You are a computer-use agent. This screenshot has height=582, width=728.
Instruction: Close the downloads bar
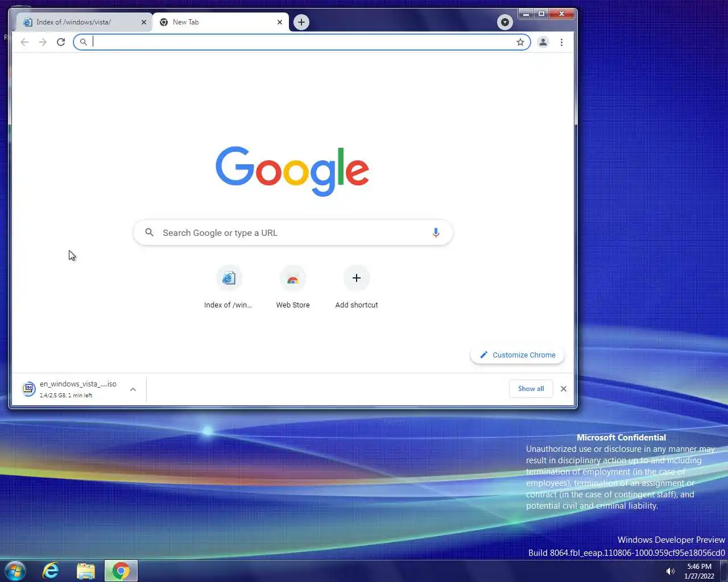(563, 389)
